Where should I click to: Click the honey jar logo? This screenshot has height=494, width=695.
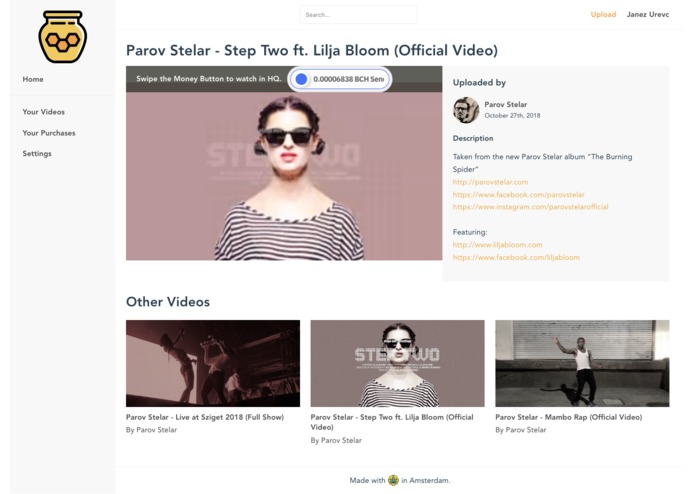click(x=62, y=37)
